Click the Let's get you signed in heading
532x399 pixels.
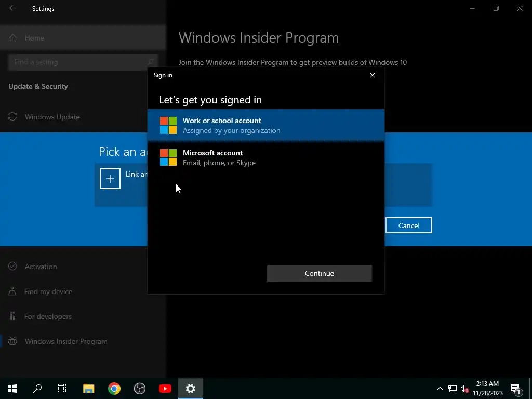pyautogui.click(x=210, y=100)
